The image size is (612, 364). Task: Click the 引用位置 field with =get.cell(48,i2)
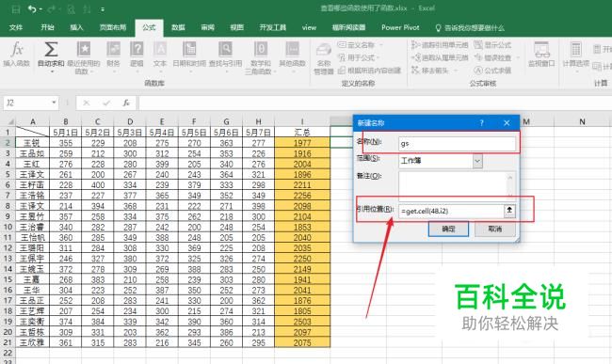(x=451, y=211)
